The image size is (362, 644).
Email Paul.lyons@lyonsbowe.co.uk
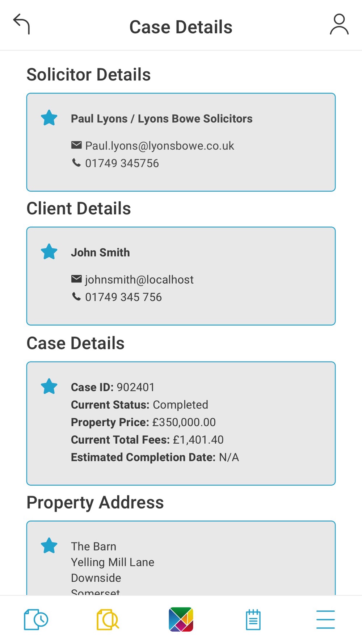(x=160, y=146)
